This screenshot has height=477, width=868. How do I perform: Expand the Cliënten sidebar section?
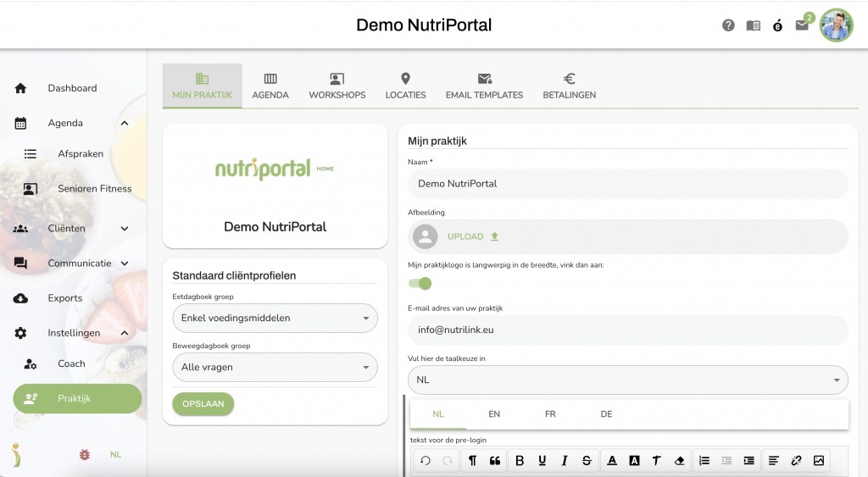click(125, 229)
